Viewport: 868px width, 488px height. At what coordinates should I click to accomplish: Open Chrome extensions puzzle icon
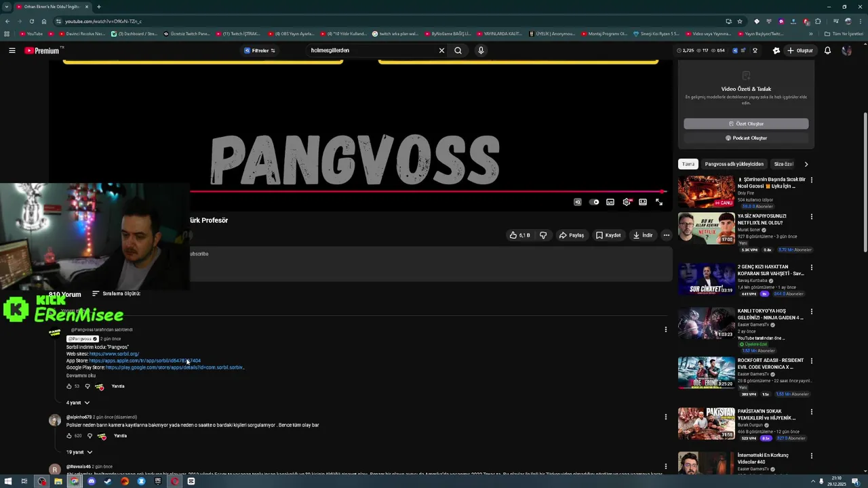[818, 21]
